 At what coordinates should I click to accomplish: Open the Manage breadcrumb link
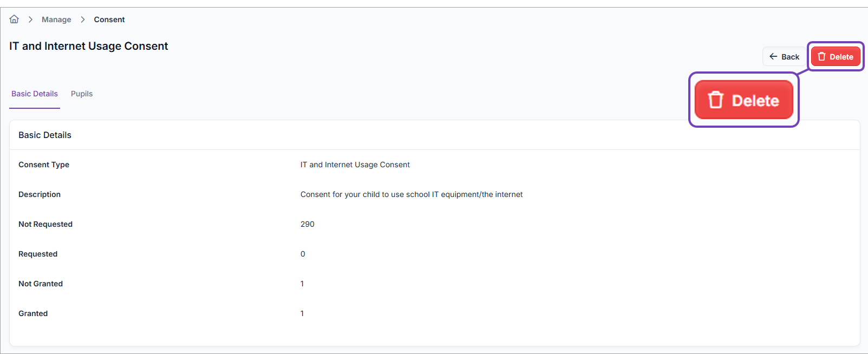point(56,19)
